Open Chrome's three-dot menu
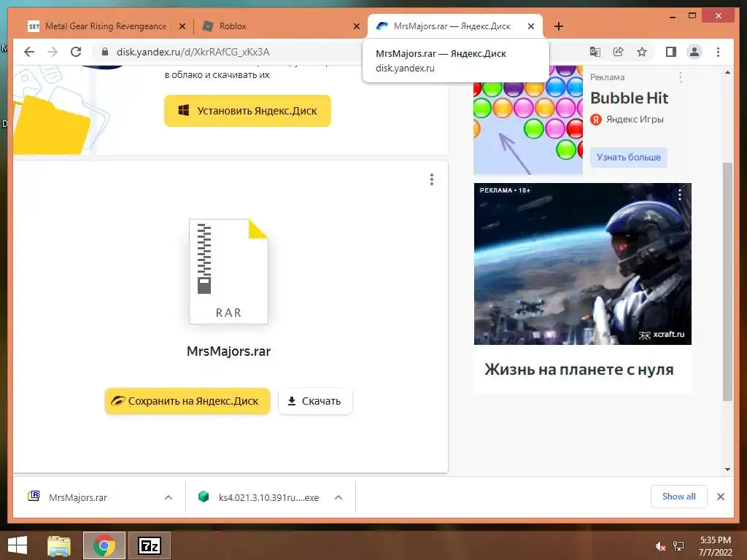The height and width of the screenshot is (560, 747). pyautogui.click(x=718, y=52)
